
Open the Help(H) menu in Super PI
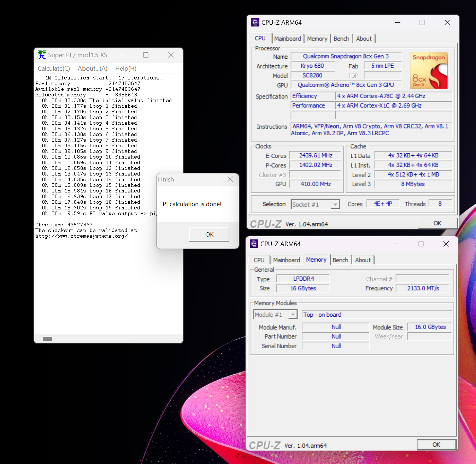tap(126, 69)
